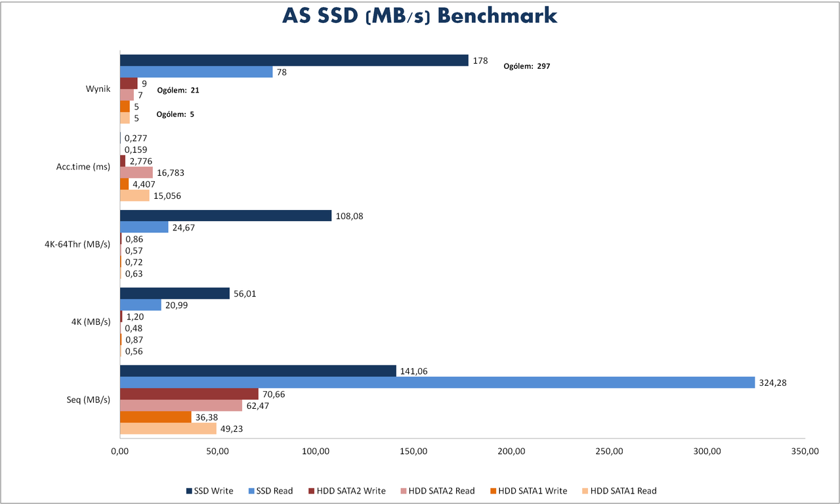Select the Ogólem: 297 annotation
The width and height of the screenshot is (840, 504).
click(526, 66)
